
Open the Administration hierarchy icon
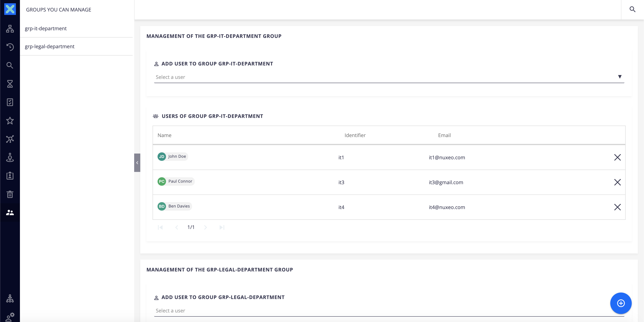10,298
